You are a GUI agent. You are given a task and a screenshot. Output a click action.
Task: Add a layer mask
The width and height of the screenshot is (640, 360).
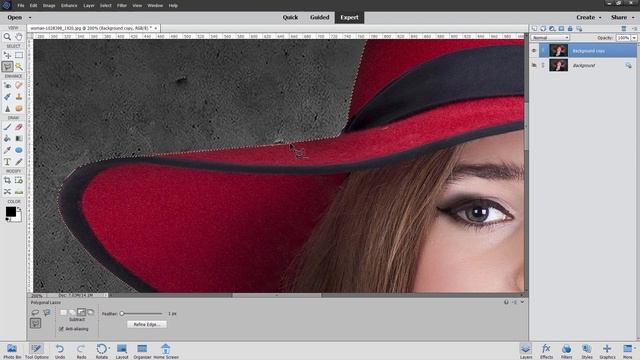[x=561, y=29]
